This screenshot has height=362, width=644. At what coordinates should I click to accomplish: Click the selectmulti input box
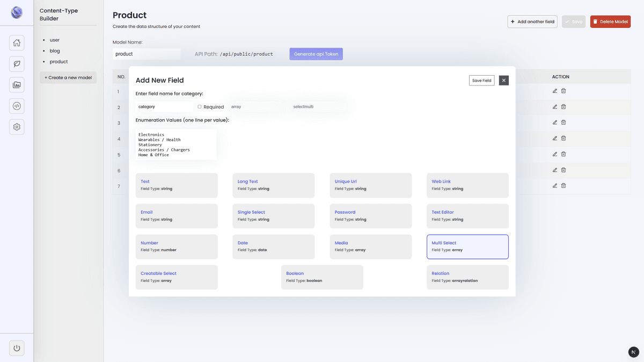(319, 107)
